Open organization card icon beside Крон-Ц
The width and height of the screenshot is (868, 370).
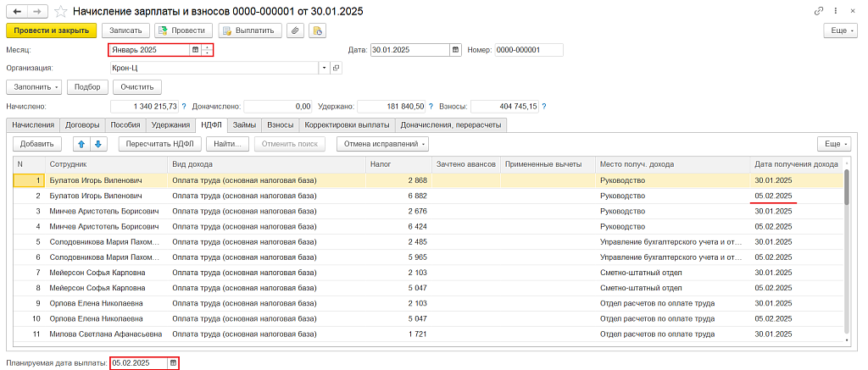click(x=336, y=68)
